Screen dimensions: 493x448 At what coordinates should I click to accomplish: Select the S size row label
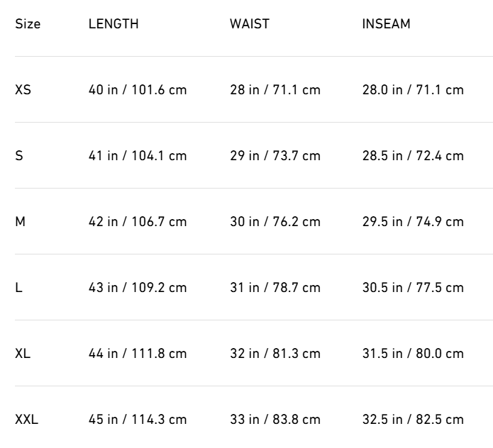pyautogui.click(x=19, y=156)
